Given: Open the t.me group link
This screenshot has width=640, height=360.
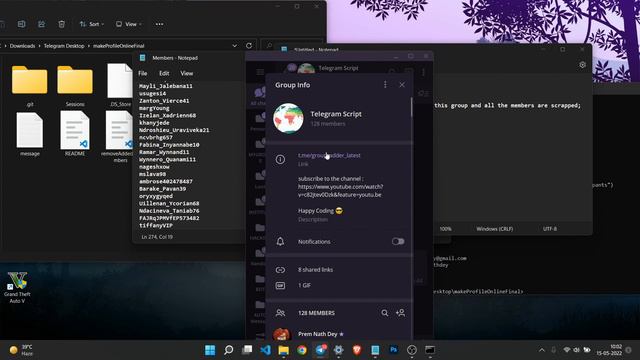Looking at the screenshot, I should coord(329,155).
